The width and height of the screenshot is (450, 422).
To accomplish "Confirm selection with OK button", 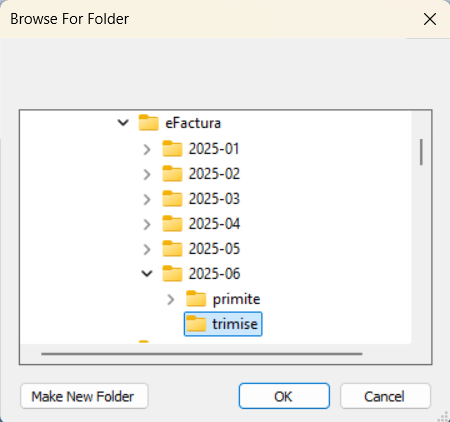I will 284,396.
